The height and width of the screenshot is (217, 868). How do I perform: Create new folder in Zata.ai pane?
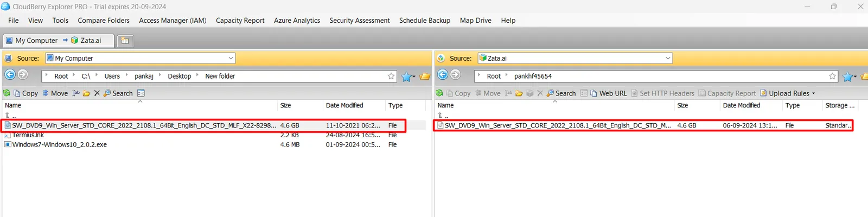tap(519, 93)
